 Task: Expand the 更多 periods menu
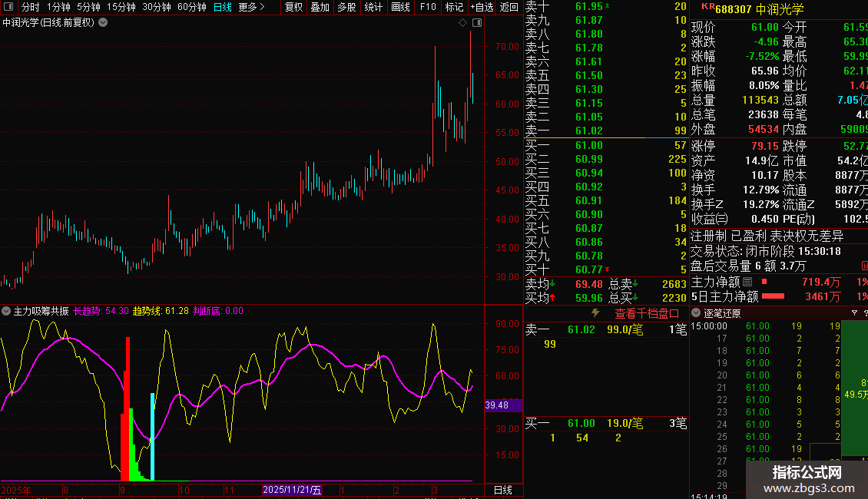(x=251, y=7)
